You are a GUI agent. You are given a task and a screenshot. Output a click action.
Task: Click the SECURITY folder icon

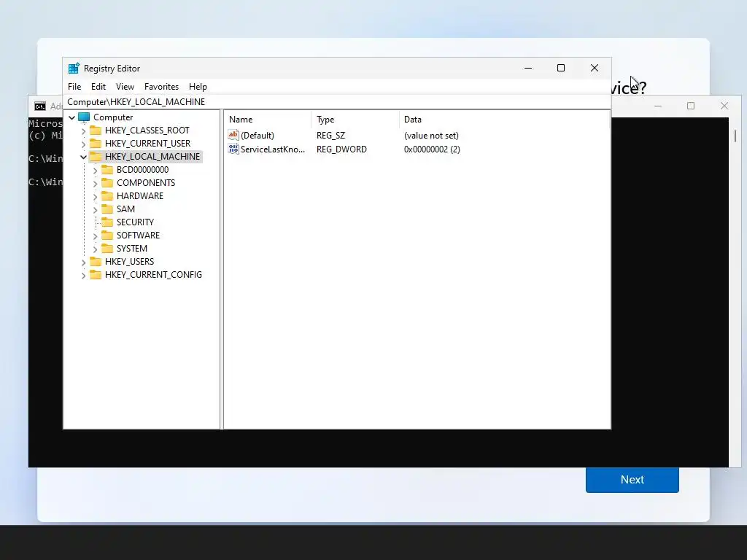click(108, 222)
